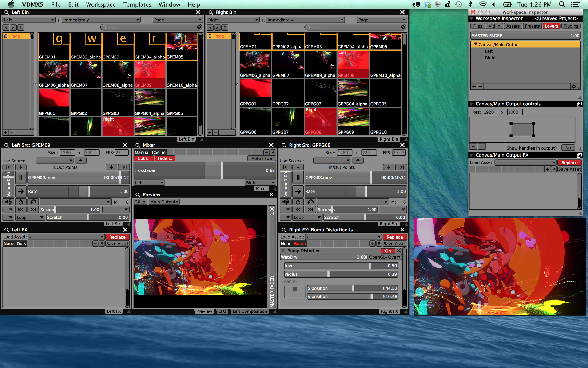Screen dimensions: 588x368
Task: Click the Right Src skip forward icon
Action: click(x=310, y=210)
